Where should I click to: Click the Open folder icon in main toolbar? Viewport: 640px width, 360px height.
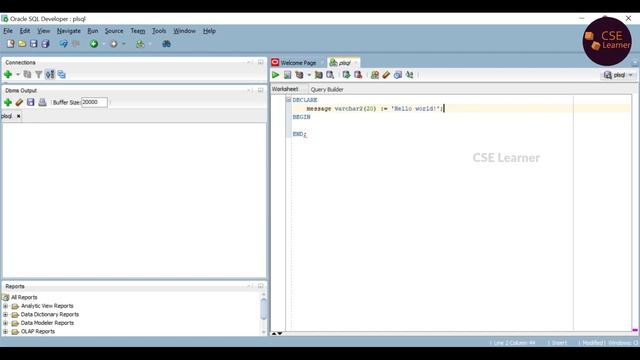(x=22, y=44)
